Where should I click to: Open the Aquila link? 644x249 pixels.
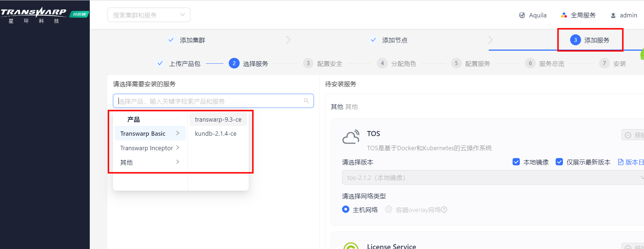pyautogui.click(x=538, y=15)
